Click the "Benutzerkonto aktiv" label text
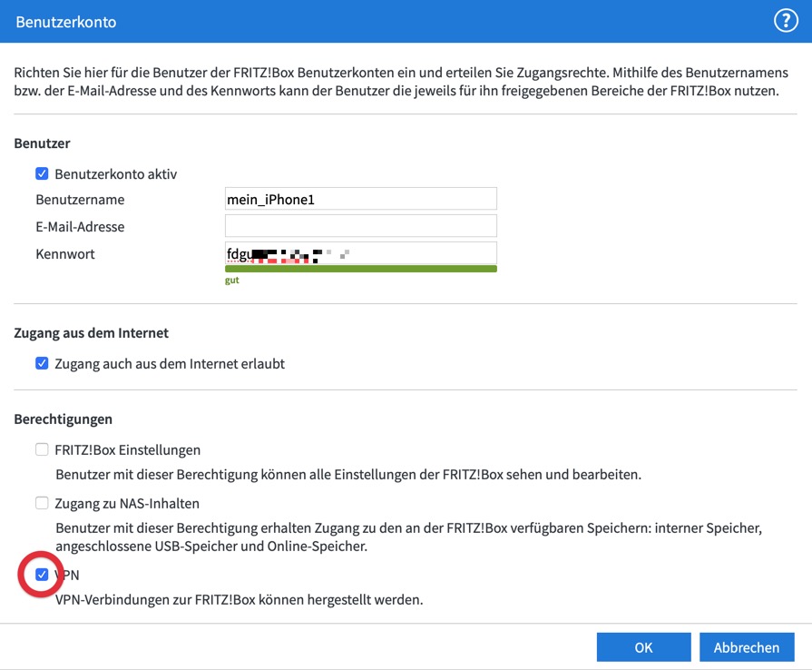Image resolution: width=812 pixels, height=670 pixels. (x=115, y=173)
